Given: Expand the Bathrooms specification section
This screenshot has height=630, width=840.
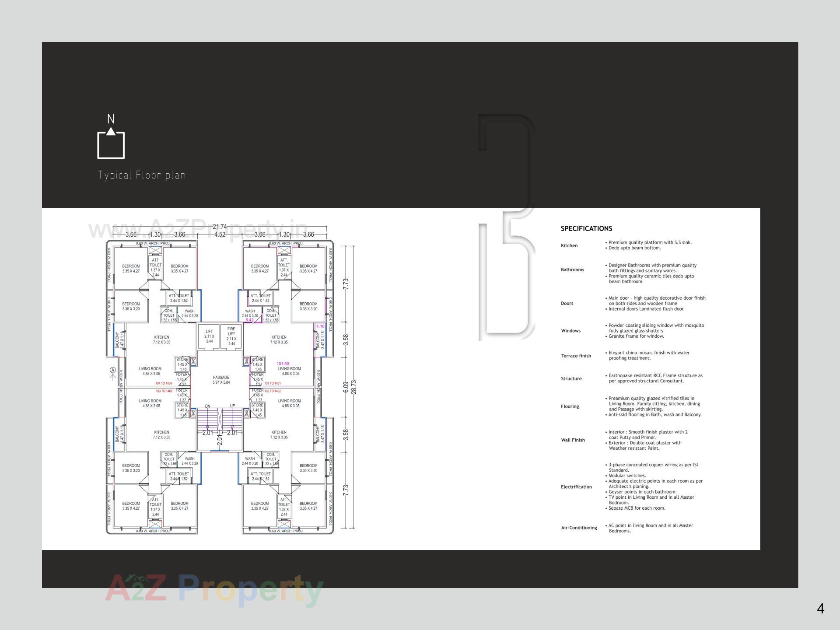Looking at the screenshot, I should 572,269.
